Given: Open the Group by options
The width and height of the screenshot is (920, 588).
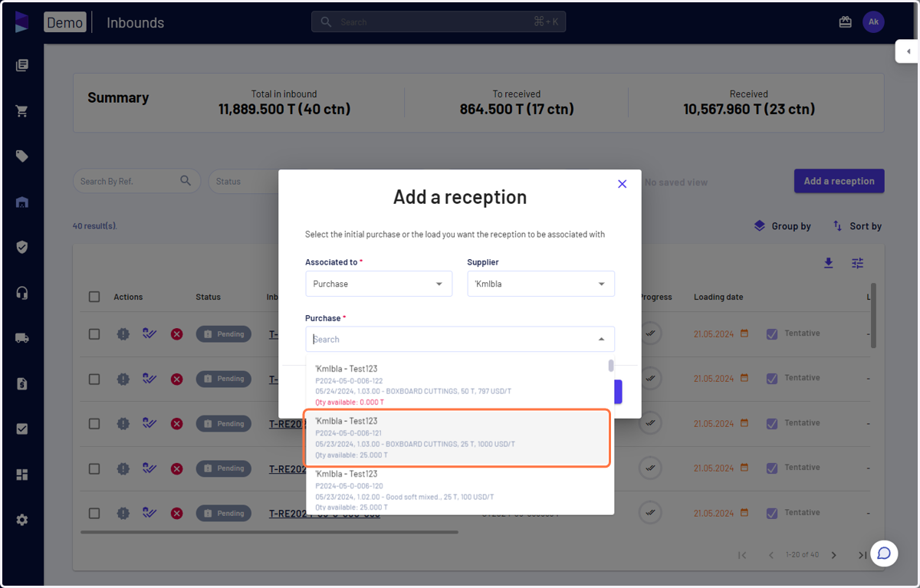Looking at the screenshot, I should [x=782, y=226].
